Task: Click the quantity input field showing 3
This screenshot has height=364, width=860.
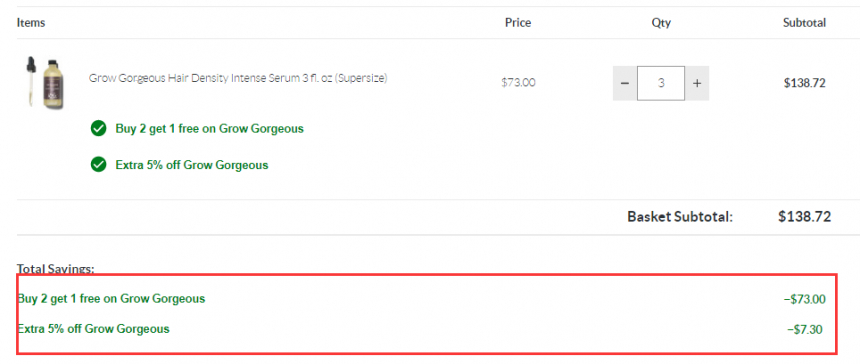Action: tap(661, 83)
